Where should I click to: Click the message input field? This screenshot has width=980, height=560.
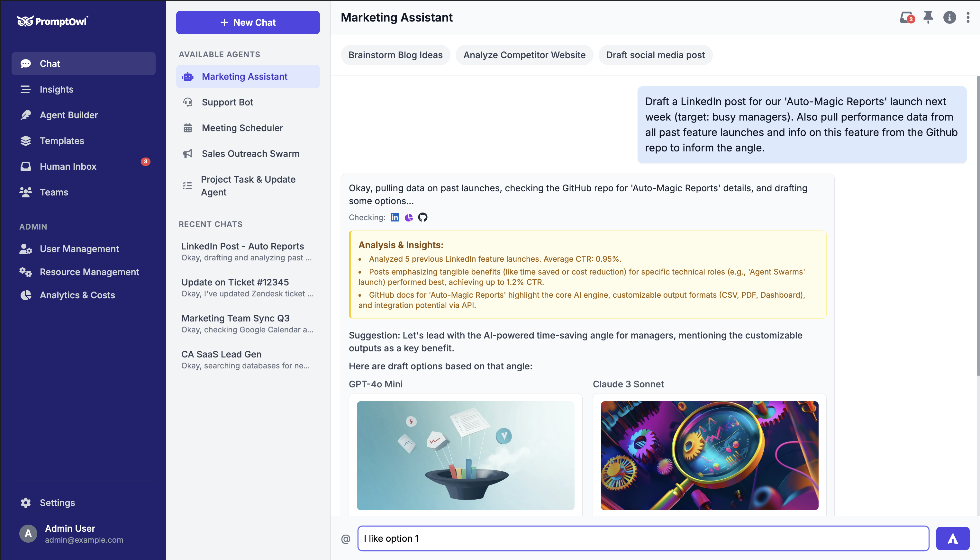[x=642, y=538]
